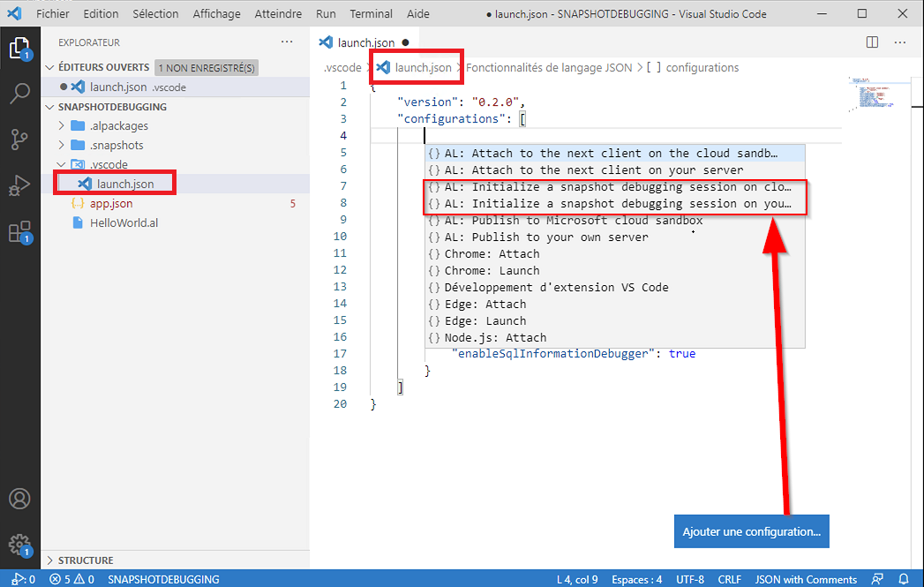Open the Affichage menu
This screenshot has height=587, width=924.
[x=216, y=13]
